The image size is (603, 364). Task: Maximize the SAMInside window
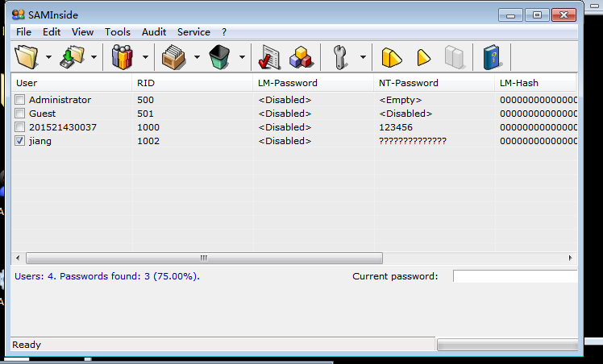point(537,15)
